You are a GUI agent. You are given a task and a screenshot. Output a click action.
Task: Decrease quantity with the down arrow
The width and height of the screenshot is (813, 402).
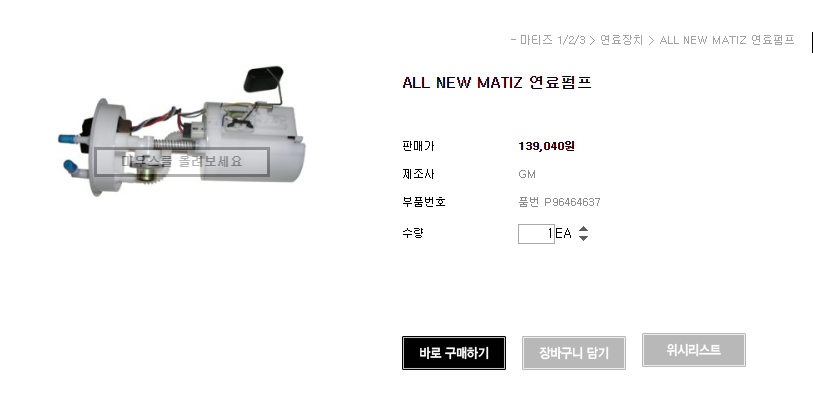point(583,238)
